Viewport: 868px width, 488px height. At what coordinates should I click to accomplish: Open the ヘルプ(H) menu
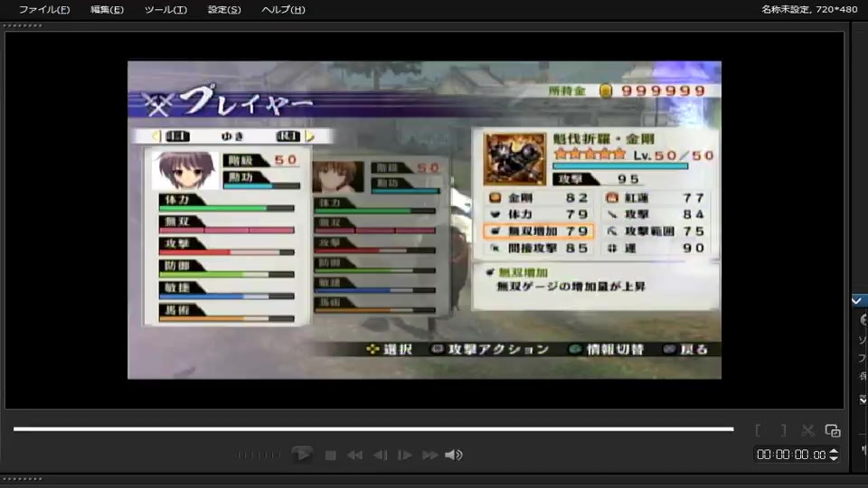coord(283,9)
